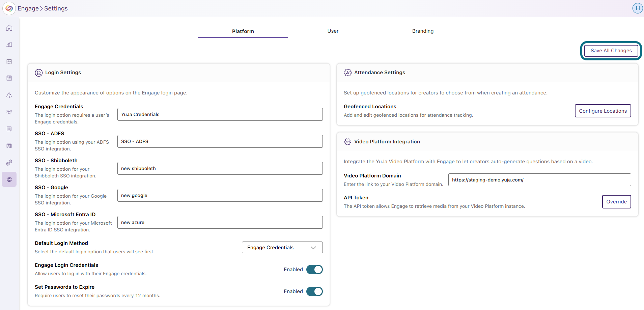Open the Analytics bar-chart icon in sidebar
The height and width of the screenshot is (310, 644).
9,44
